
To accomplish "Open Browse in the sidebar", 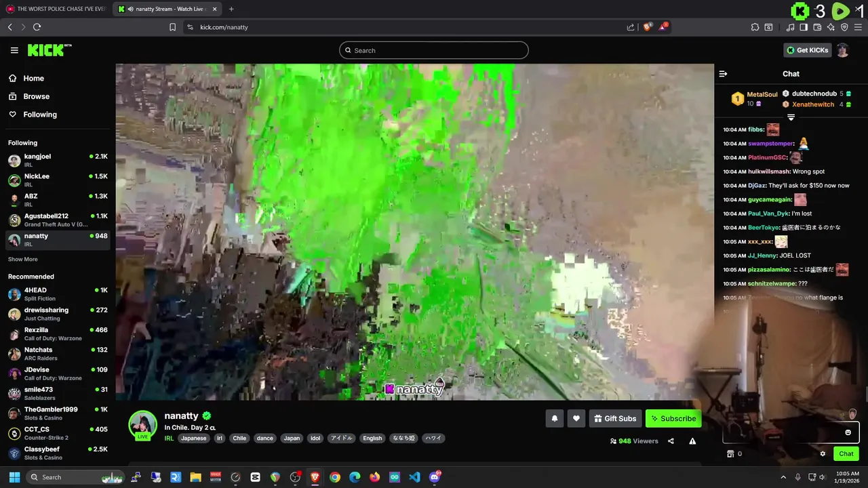I will (36, 96).
